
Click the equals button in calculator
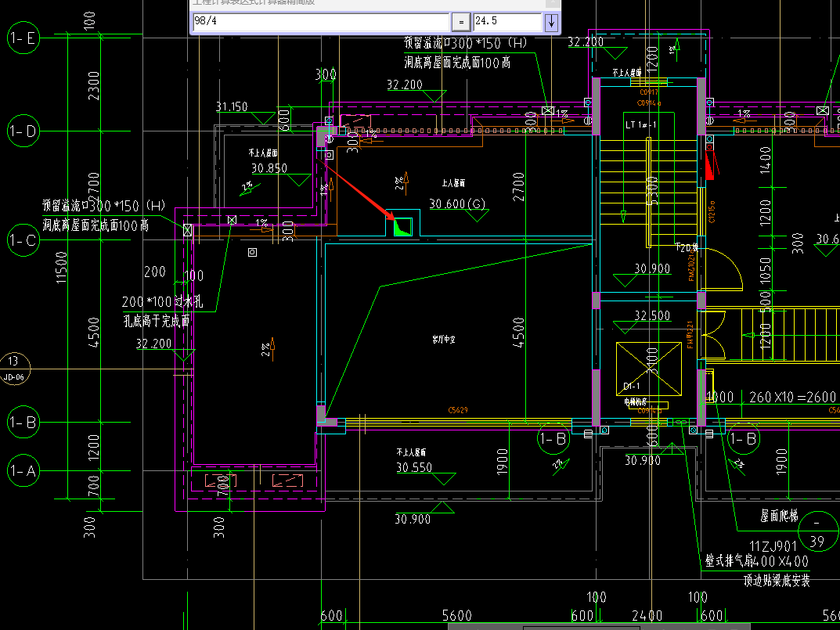[x=461, y=22]
